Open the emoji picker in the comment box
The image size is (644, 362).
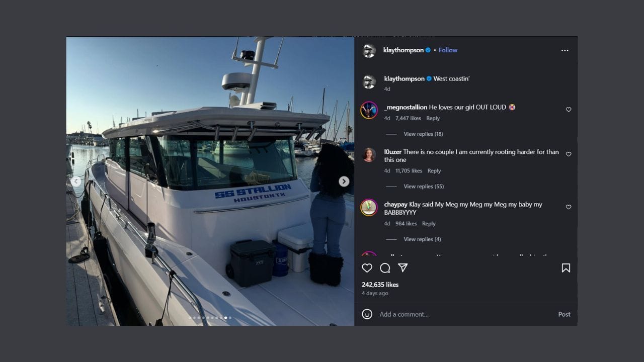[367, 314]
